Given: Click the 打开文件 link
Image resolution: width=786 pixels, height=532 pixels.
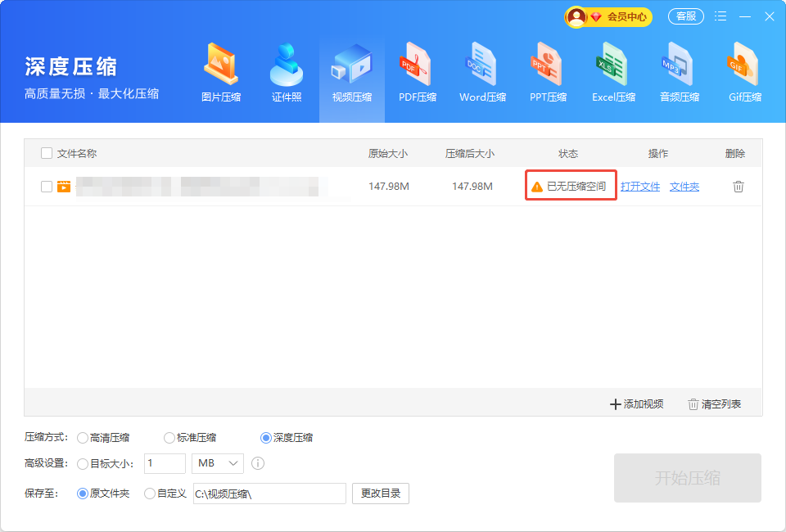Looking at the screenshot, I should pos(640,187).
